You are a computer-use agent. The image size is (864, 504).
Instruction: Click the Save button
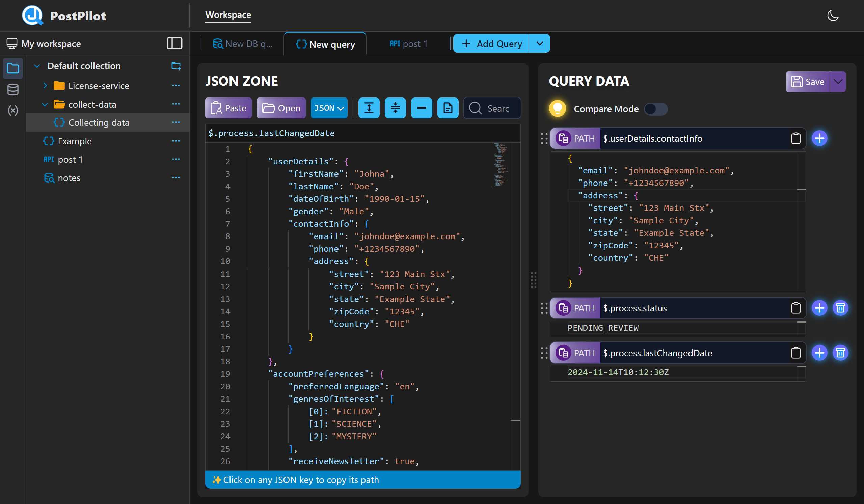tap(807, 82)
